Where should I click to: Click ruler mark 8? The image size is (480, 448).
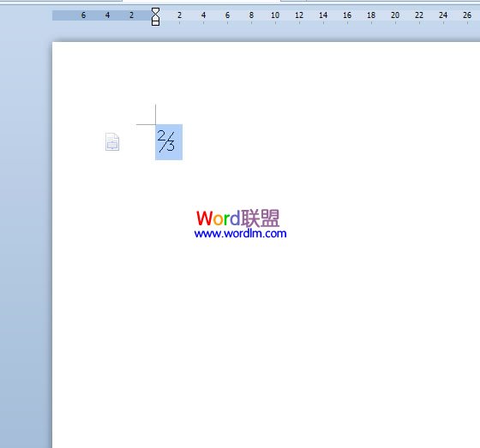tap(251, 15)
